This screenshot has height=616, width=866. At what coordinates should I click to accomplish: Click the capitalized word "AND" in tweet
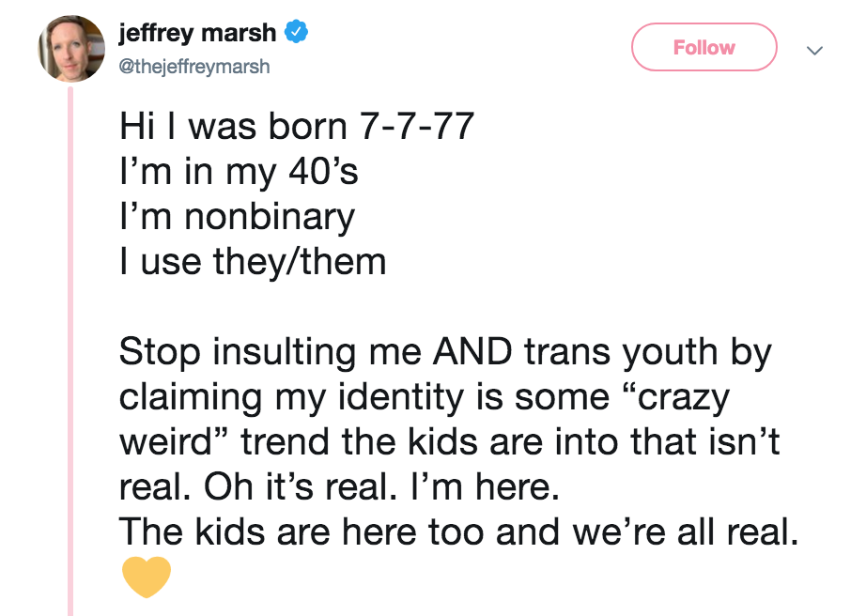[472, 351]
